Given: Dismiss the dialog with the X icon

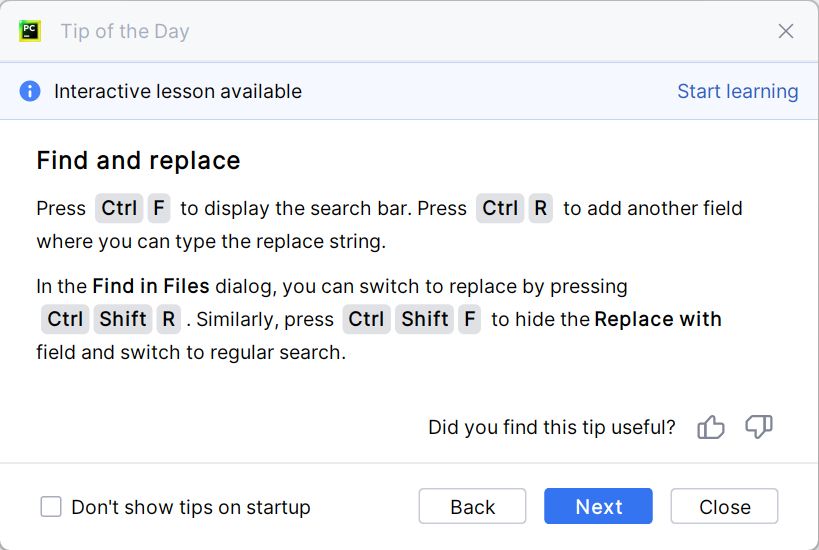Looking at the screenshot, I should coord(786,31).
